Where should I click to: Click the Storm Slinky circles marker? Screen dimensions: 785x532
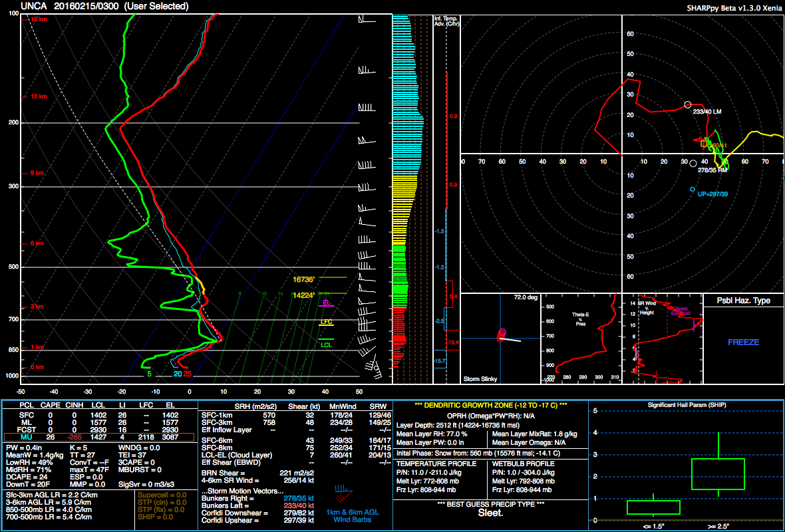(x=502, y=334)
